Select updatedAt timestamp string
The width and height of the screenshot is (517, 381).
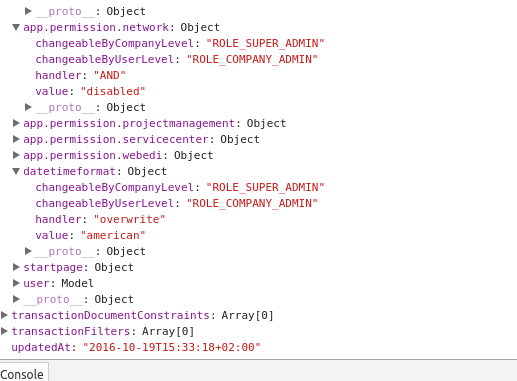click(x=172, y=347)
